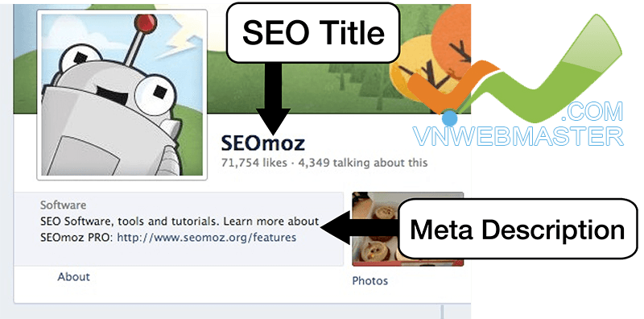
Task: Click the black arrow pointing at the description
Action: pyautogui.click(x=359, y=229)
